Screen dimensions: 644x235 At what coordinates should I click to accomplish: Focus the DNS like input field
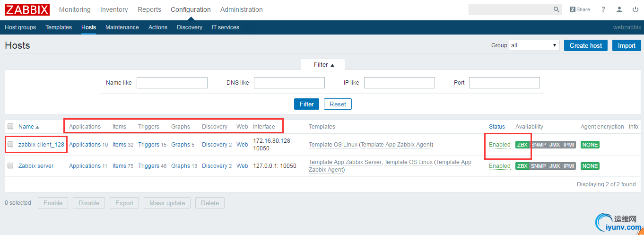point(289,83)
